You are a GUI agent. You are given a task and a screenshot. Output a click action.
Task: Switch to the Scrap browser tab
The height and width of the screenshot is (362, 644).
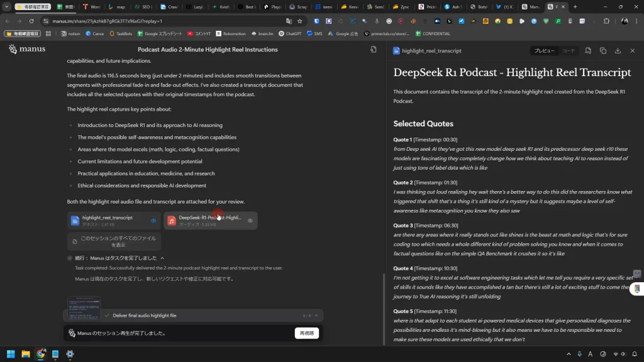(299, 6)
